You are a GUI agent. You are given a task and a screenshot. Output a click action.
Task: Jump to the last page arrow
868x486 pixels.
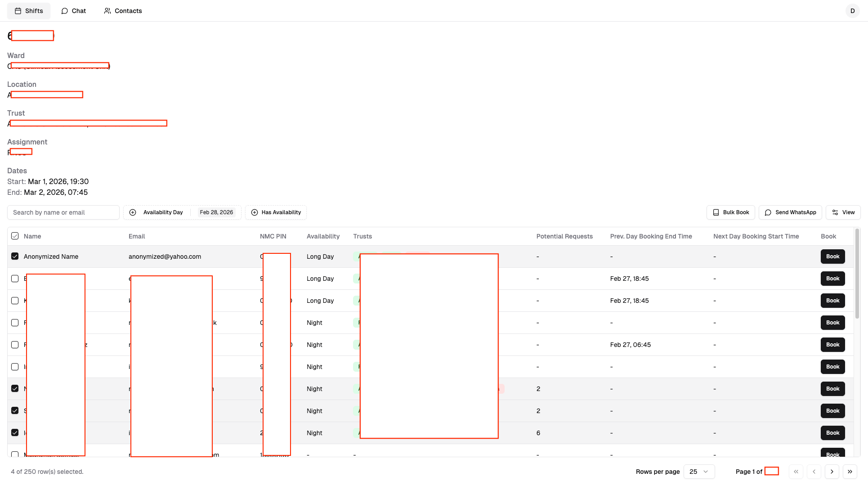(850, 472)
